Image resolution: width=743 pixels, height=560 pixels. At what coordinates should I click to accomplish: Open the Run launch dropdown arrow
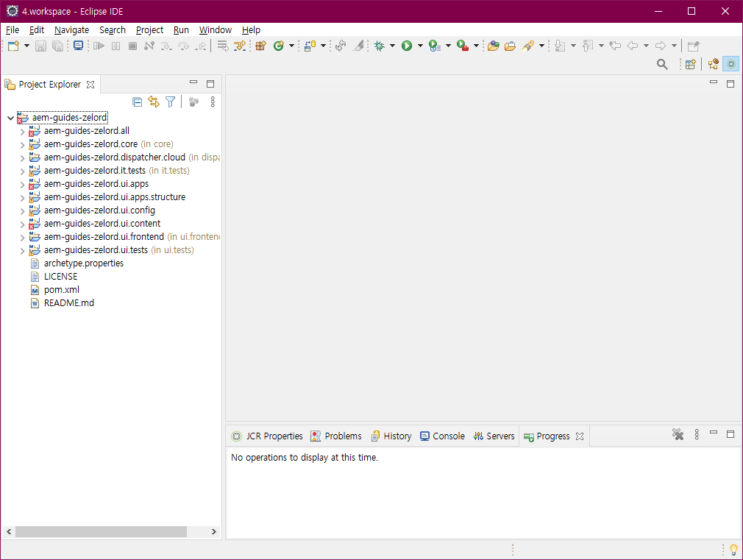[x=420, y=46]
